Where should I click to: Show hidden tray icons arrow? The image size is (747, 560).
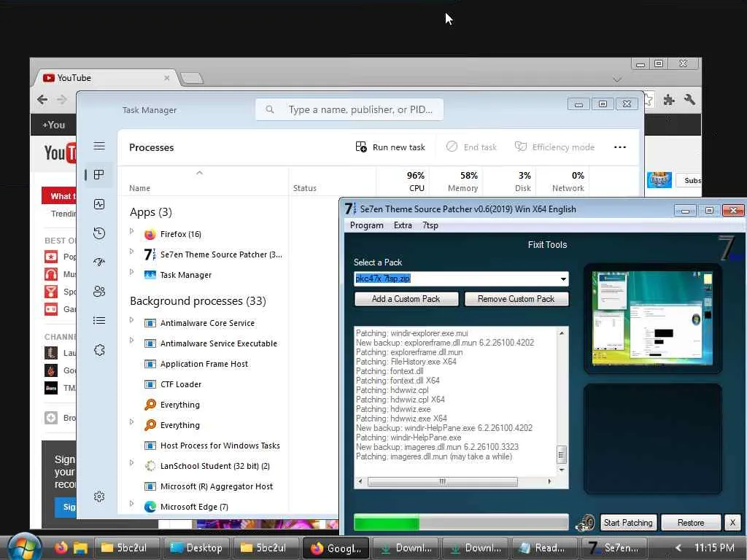click(678, 548)
